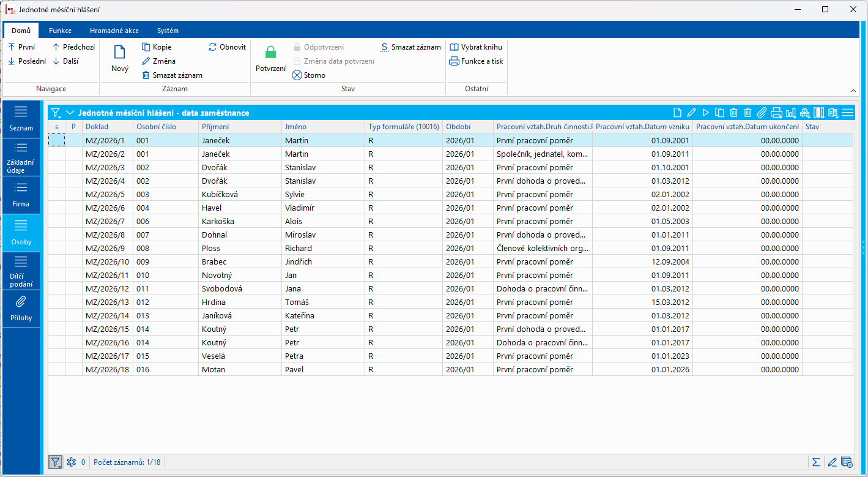Click Změna in the ribbon
Image resolution: width=868 pixels, height=477 pixels.
tap(158, 61)
